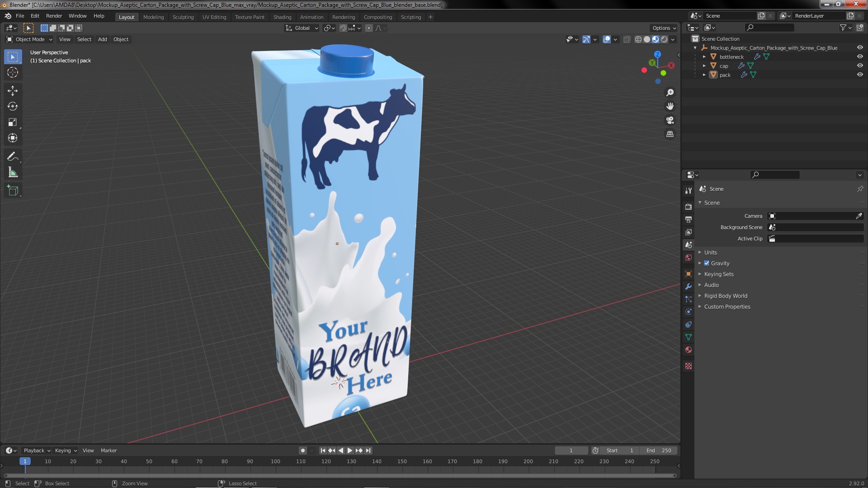Open Texture properties tab
868x488 pixels.
point(689,366)
